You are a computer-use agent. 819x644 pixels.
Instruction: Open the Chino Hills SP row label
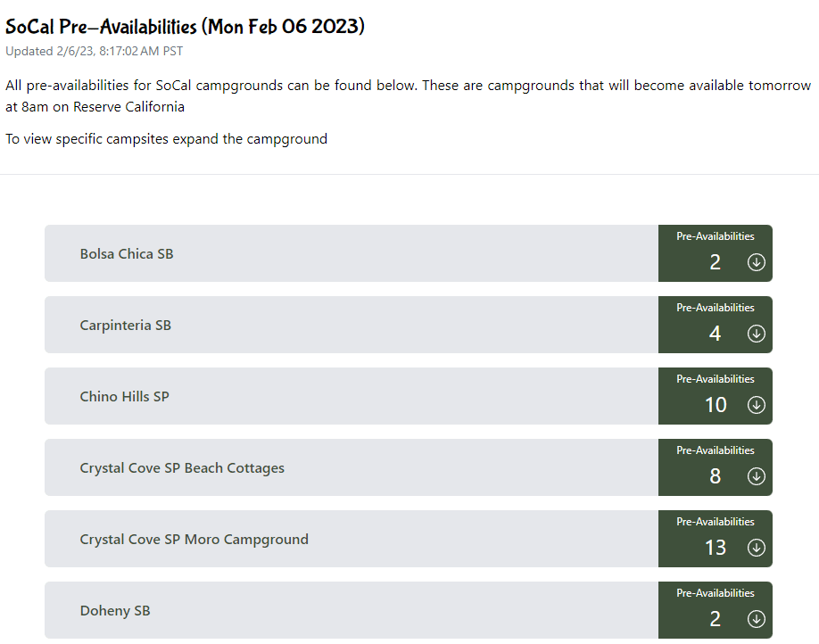(x=124, y=396)
